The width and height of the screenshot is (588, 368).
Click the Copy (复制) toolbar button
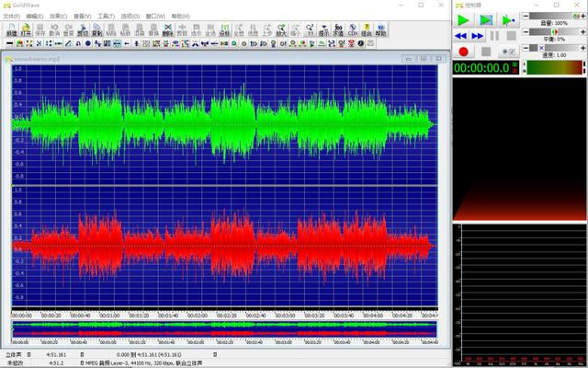97,29
